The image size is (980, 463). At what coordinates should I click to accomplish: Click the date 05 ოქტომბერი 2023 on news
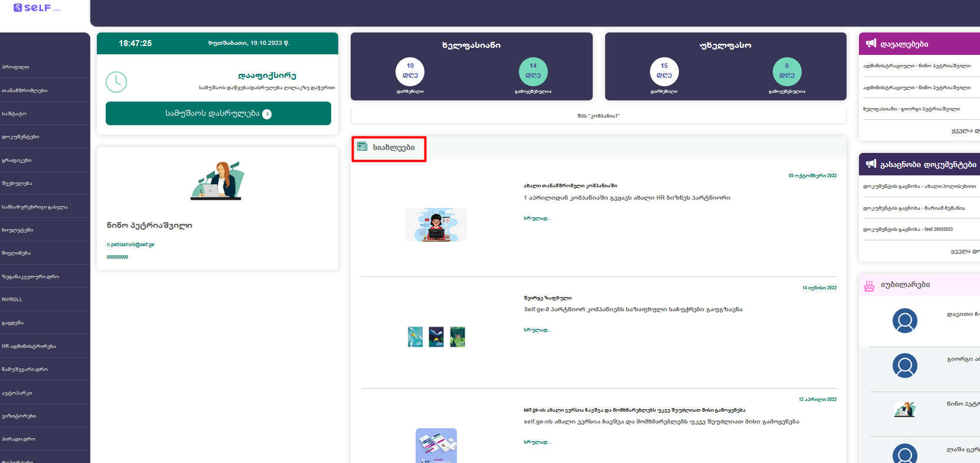812,175
